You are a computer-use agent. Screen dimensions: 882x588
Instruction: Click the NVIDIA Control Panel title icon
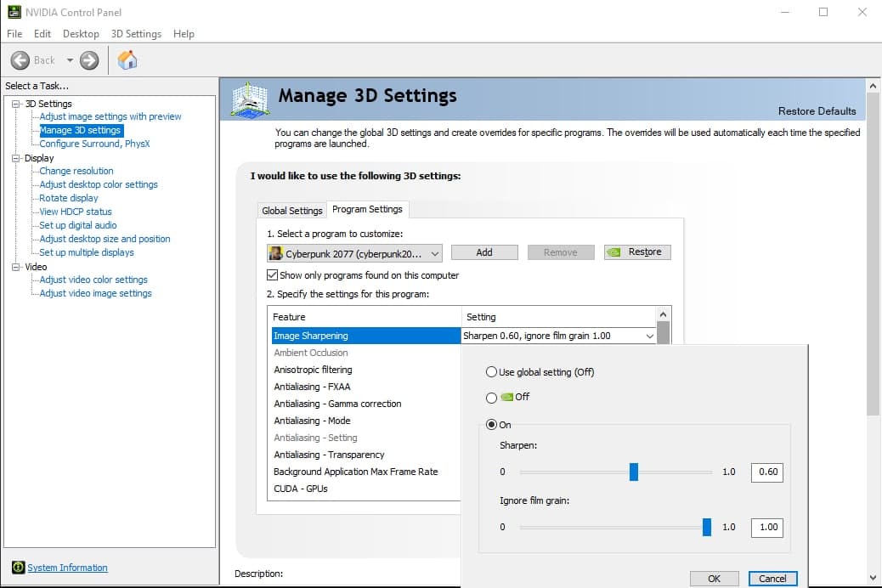click(x=14, y=12)
